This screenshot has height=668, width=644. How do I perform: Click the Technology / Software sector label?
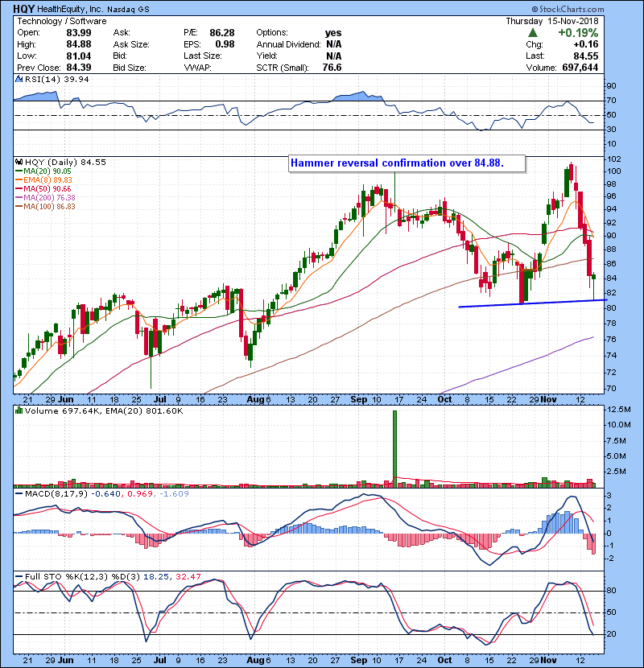62,21
